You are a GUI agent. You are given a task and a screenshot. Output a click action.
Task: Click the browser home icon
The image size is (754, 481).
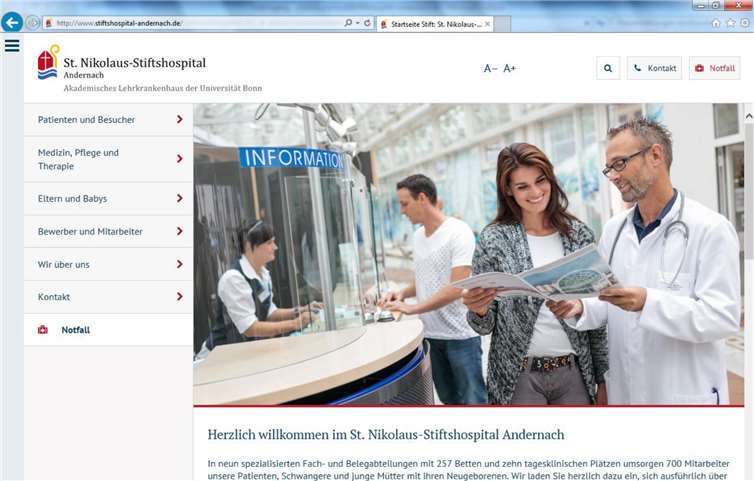pyautogui.click(x=716, y=23)
